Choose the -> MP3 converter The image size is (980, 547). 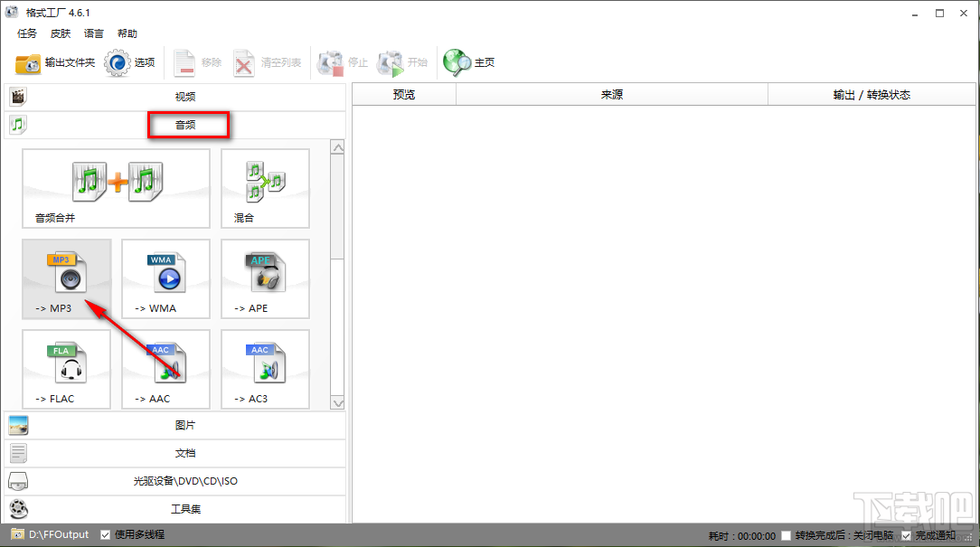[67, 278]
